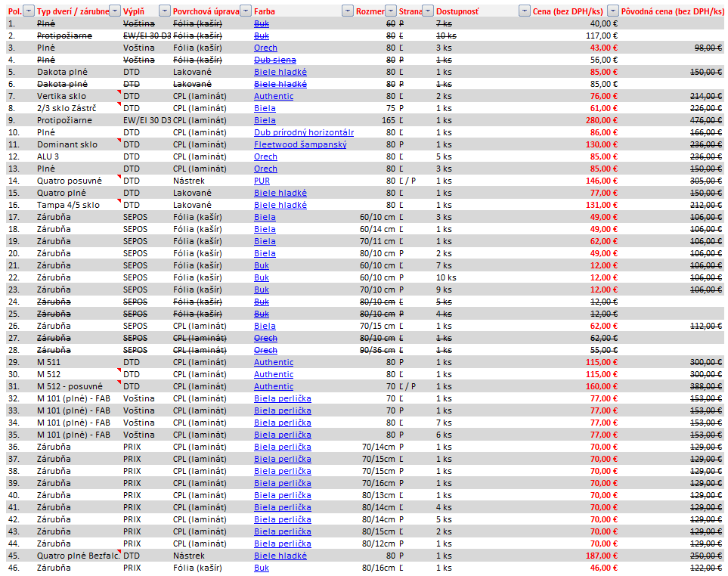This screenshot has width=728, height=576.
Task: Follow the Buk link in row 46
Action: click(x=262, y=568)
